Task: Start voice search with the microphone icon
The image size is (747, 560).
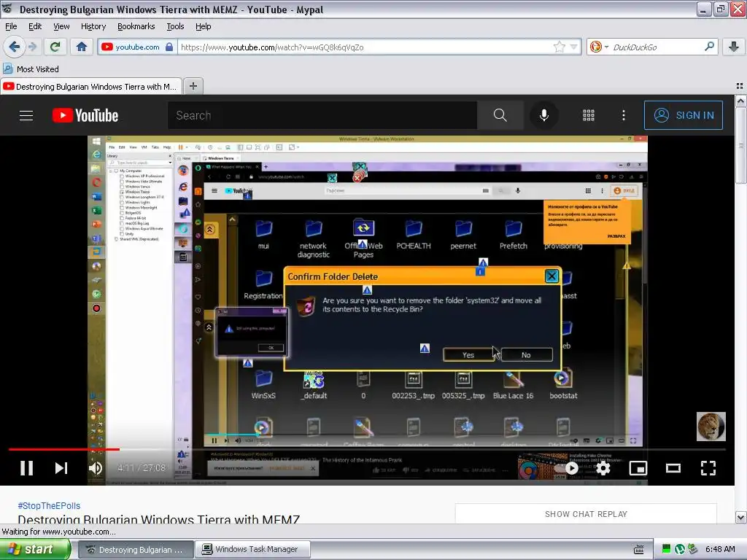Action: tap(544, 115)
